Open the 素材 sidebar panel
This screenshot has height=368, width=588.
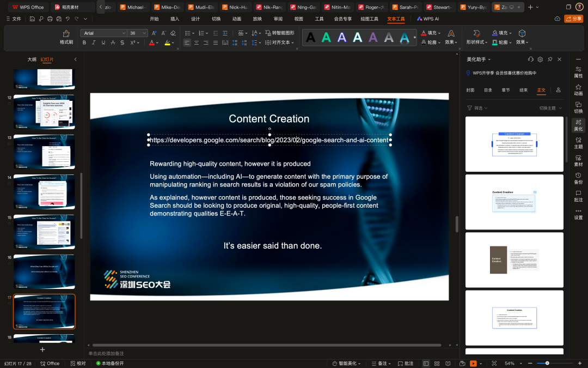(x=578, y=161)
